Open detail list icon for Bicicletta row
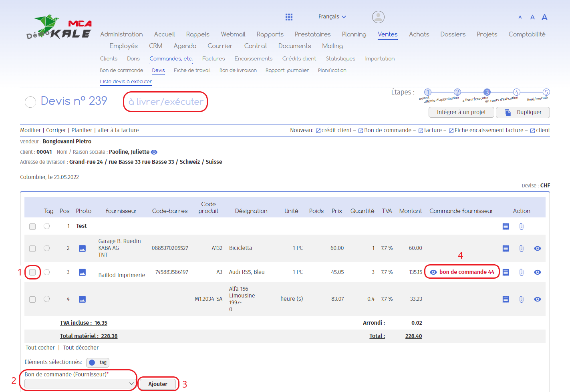 (x=506, y=249)
